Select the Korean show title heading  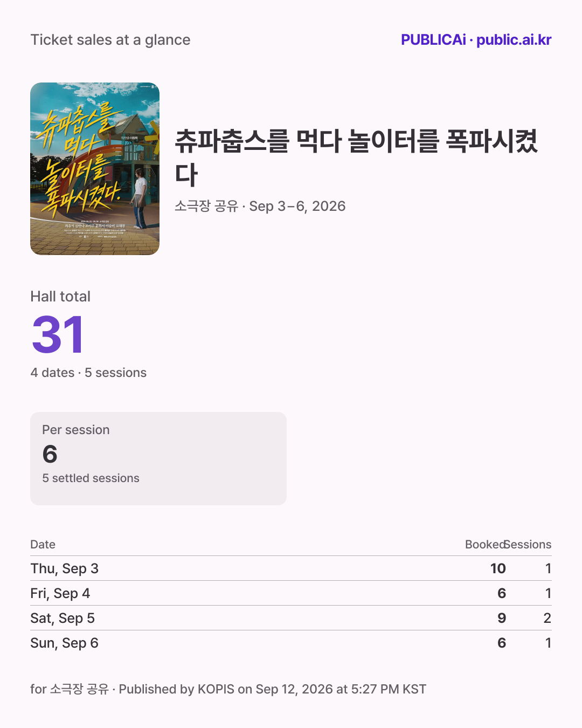[357, 157]
